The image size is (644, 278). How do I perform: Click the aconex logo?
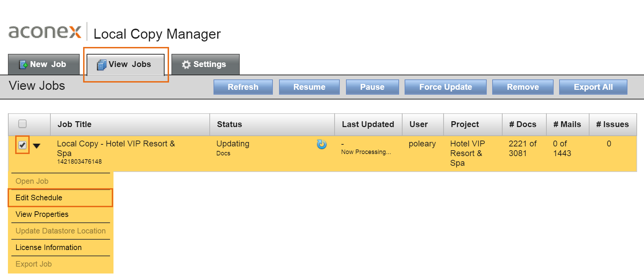tap(45, 32)
